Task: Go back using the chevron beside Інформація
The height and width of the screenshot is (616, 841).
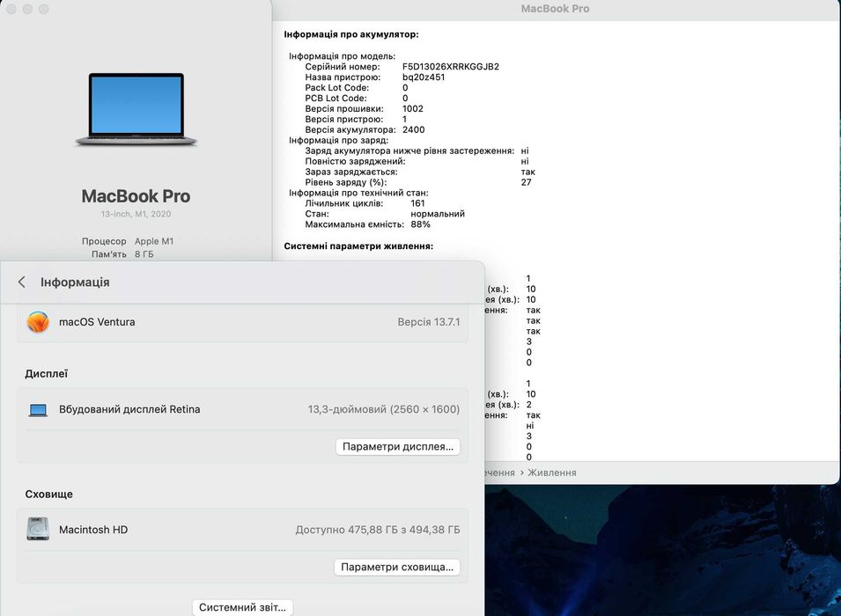Action: tap(21, 282)
